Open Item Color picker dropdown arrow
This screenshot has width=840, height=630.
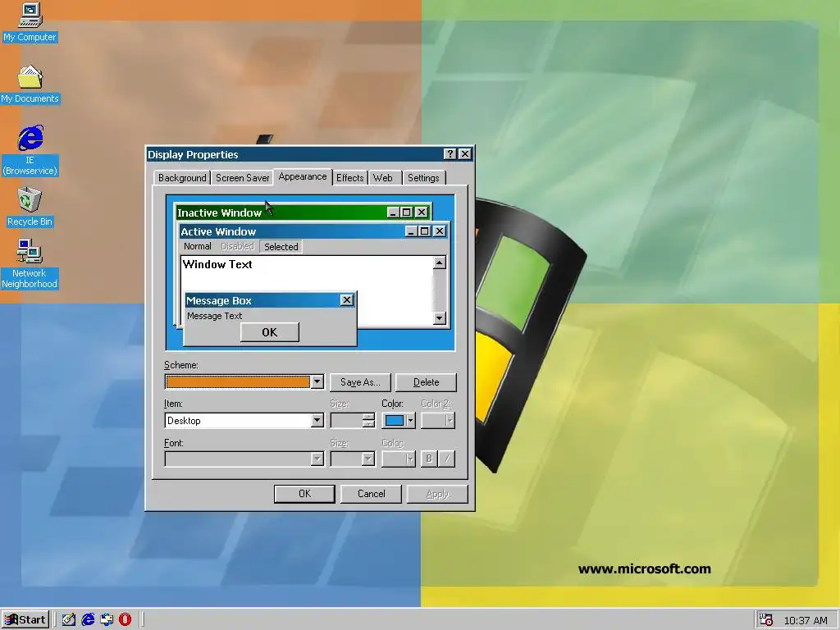click(x=410, y=421)
